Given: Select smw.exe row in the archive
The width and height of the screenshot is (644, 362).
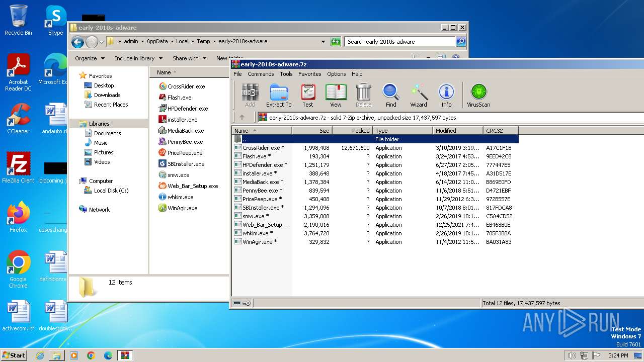Looking at the screenshot, I should 375,216.
